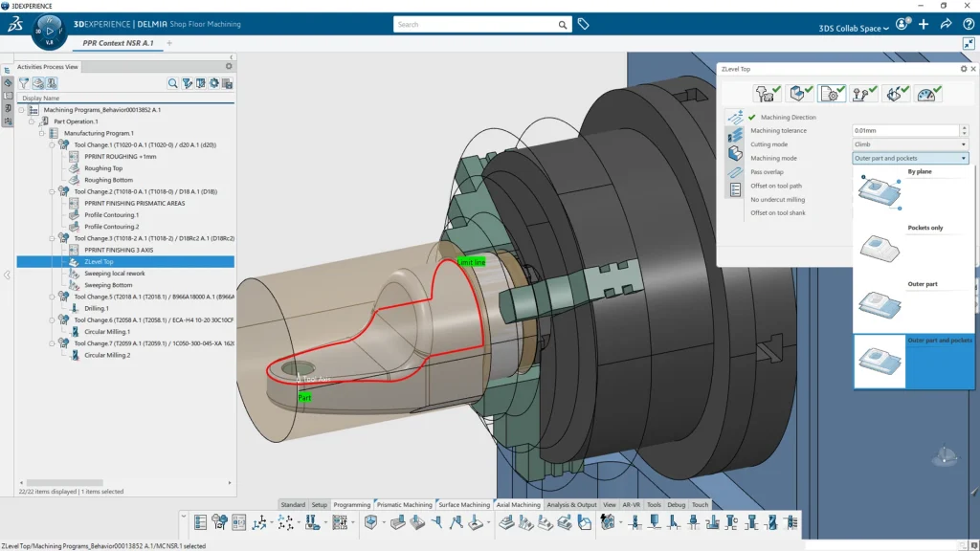The width and height of the screenshot is (980, 551).
Task: Open the Speeds and feeds gauge tab
Action: (928, 93)
